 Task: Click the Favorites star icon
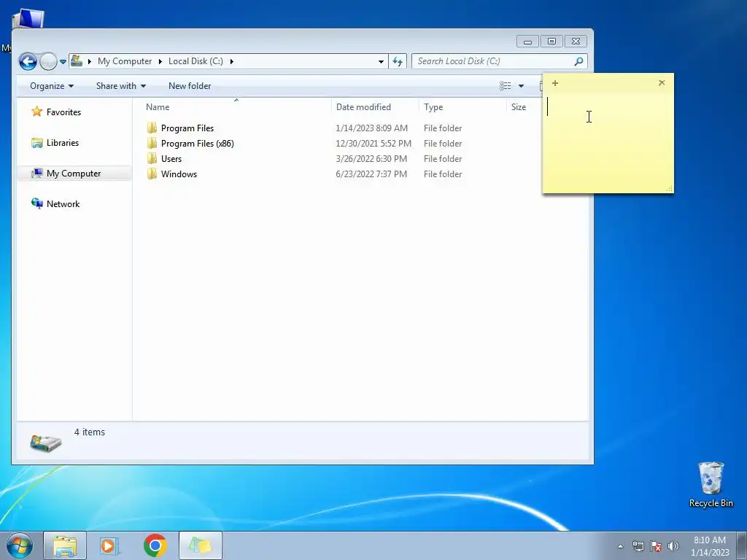37,112
